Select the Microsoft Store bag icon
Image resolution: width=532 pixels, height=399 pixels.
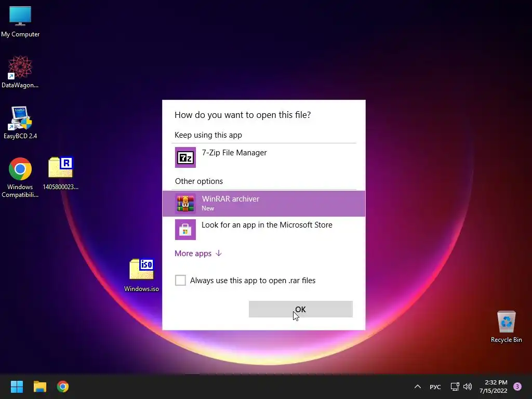185,230
